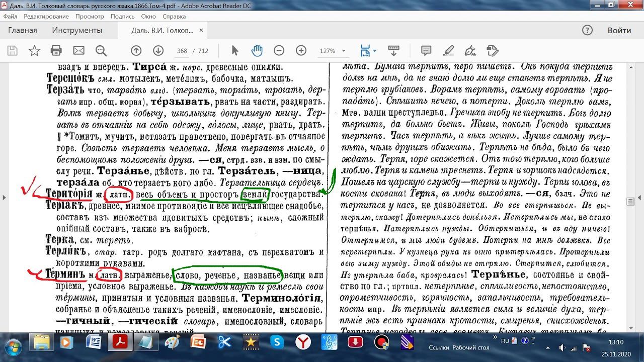Image resolution: width=644 pixels, height=362 pixels.
Task: Open the volume speaker tray icon
Action: pyautogui.click(x=562, y=347)
